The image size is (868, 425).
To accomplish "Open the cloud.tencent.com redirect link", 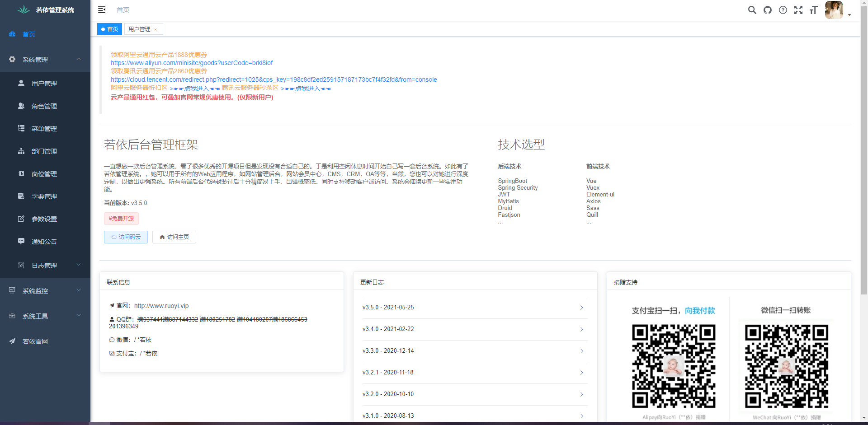I will [274, 79].
